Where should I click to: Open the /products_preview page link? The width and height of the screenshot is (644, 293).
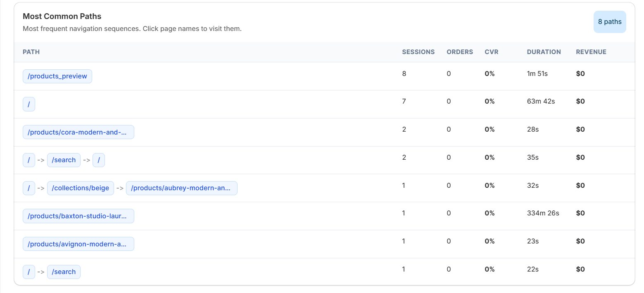click(x=57, y=76)
